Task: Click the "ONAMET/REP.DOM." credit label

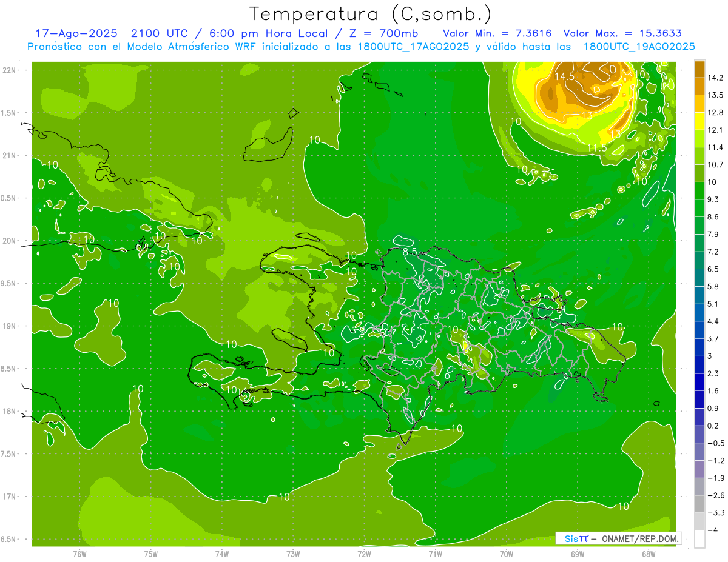Action: click(639, 538)
